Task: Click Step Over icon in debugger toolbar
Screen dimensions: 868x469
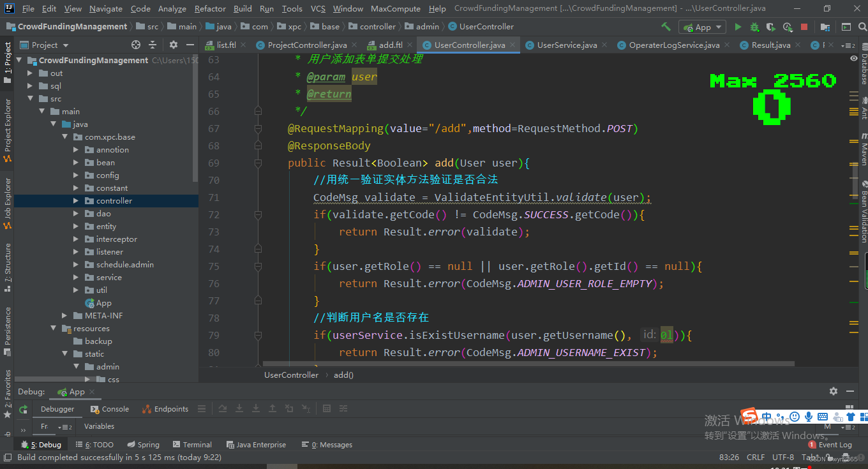Action: [223, 409]
